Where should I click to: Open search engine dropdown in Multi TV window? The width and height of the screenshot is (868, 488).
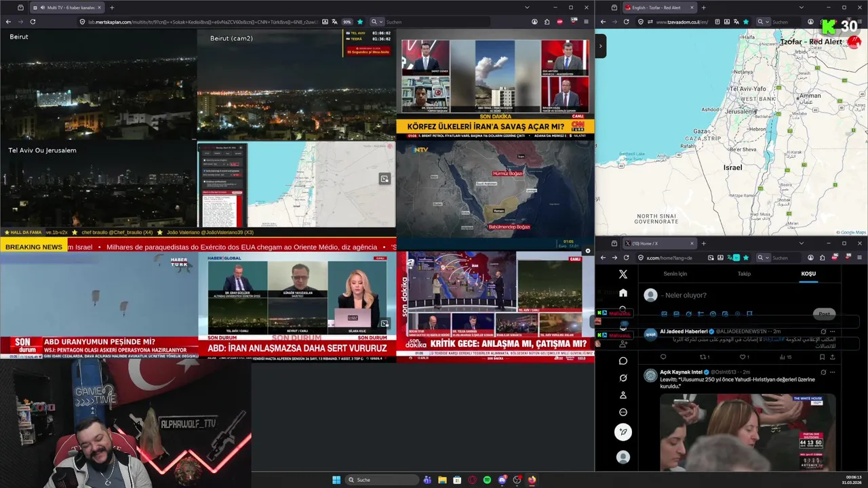click(x=377, y=22)
